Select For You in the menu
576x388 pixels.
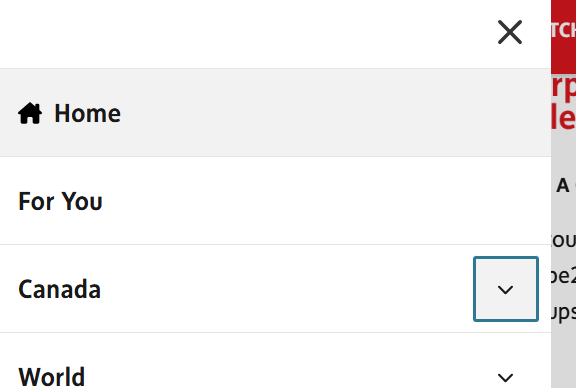point(60,201)
